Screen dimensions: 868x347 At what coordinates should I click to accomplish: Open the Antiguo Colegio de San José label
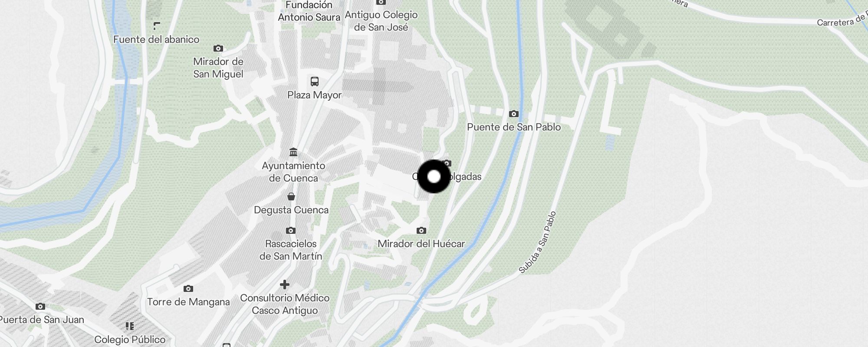[x=381, y=21]
